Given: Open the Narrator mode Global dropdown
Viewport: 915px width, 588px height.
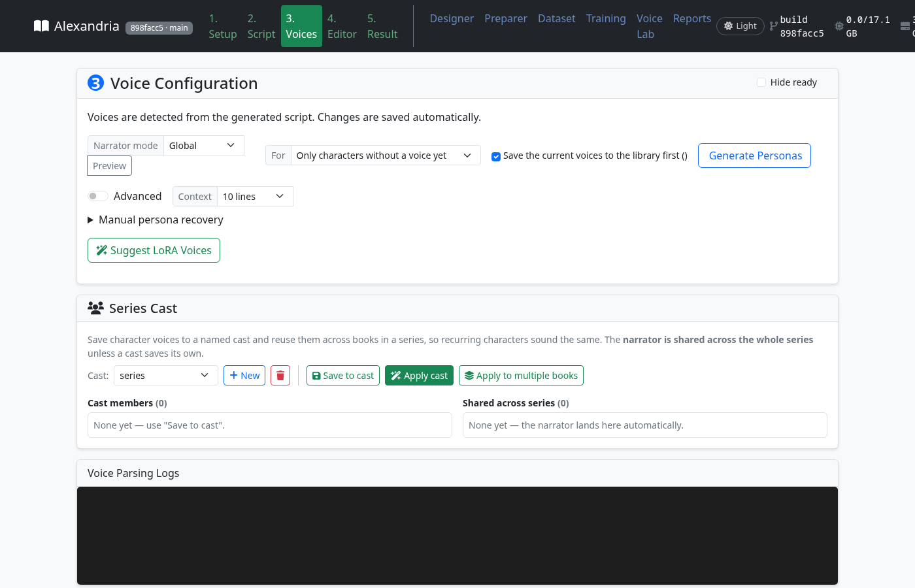Looking at the screenshot, I should (204, 146).
